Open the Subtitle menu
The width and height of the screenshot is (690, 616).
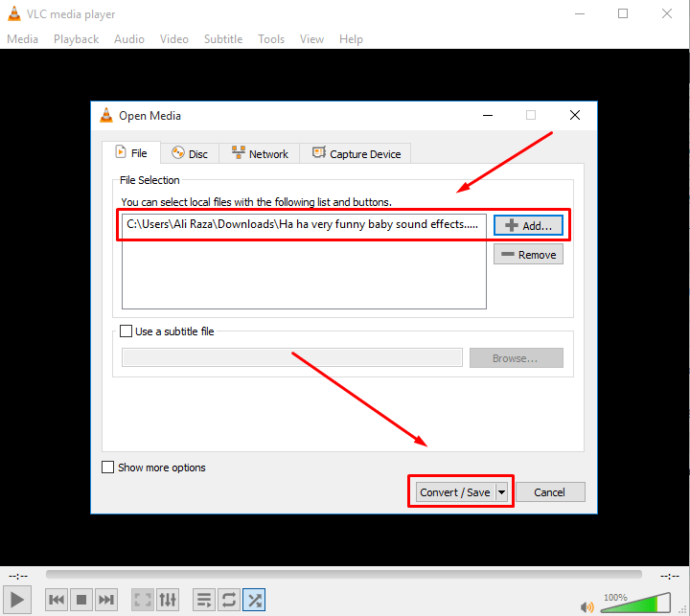click(x=223, y=39)
